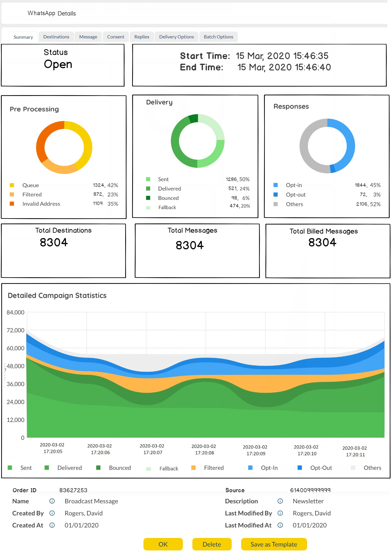The image size is (392, 558).
Task: View the Delivery Options tab
Action: tap(176, 37)
